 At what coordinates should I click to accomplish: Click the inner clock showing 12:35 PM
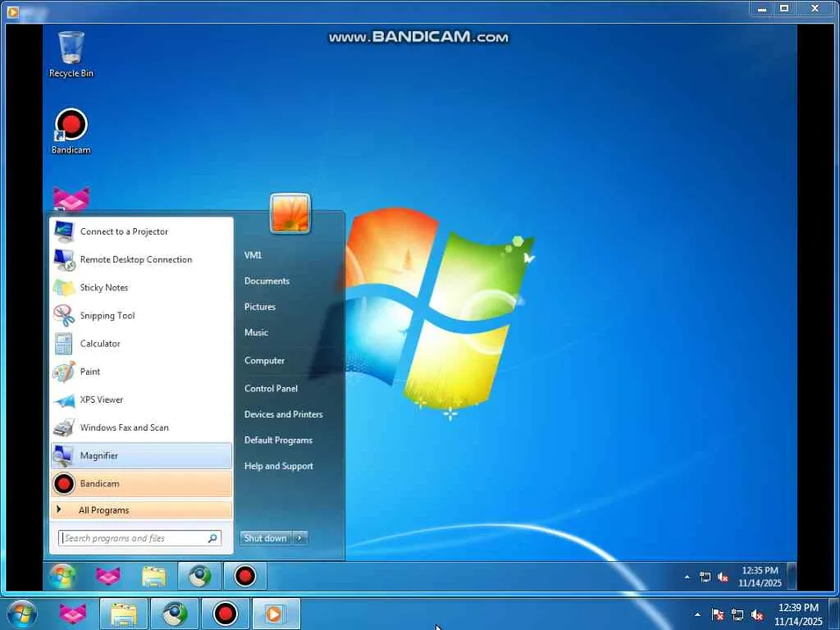coord(760,577)
